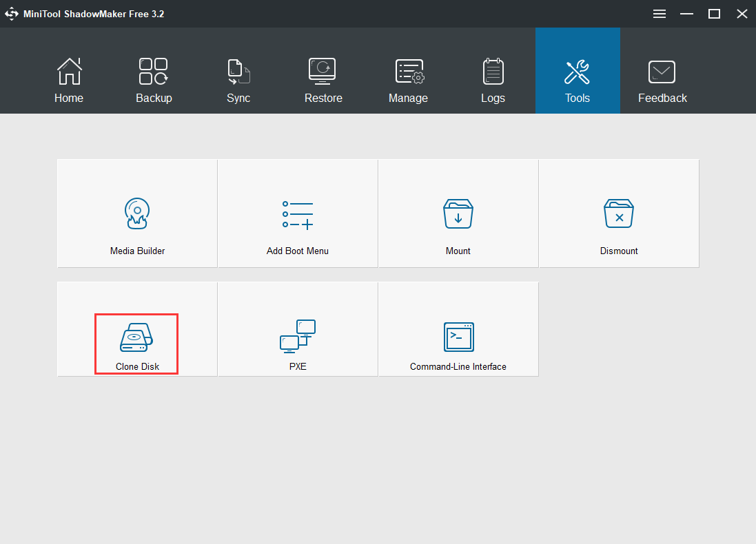Launch Command-Line Interface tool
This screenshot has height=544, width=756.
point(458,329)
